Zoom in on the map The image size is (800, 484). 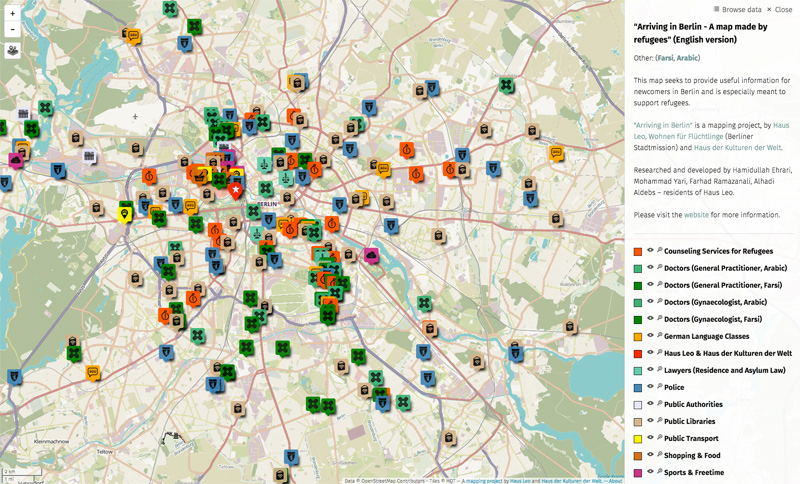tap(12, 13)
